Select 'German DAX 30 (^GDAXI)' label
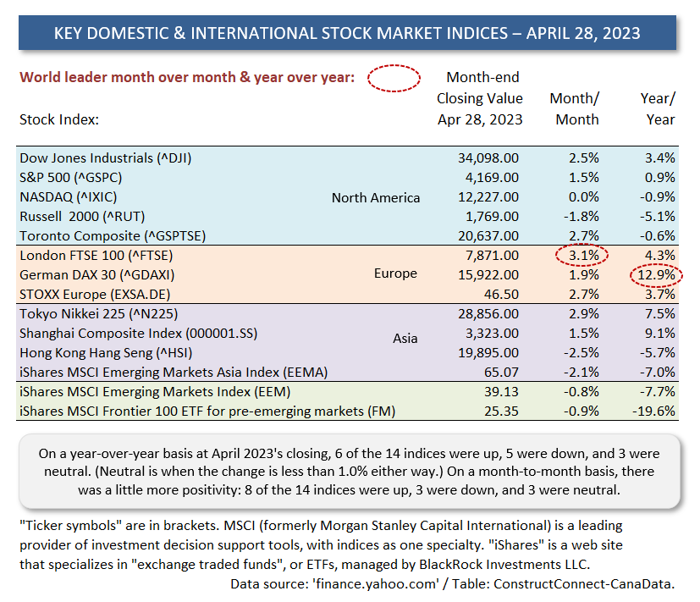 click(96, 275)
